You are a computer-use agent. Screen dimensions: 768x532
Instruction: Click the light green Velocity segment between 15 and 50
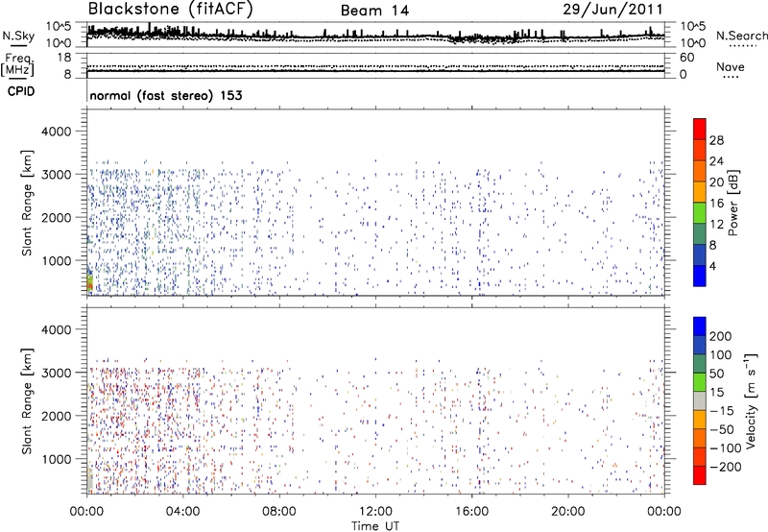(700, 382)
